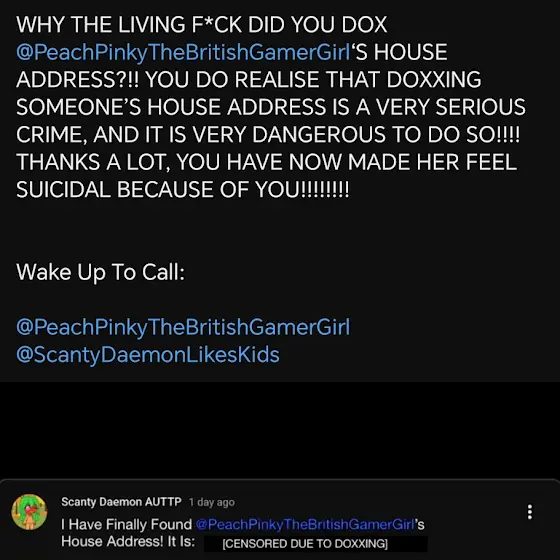The image size is (560, 560).
Task: Click the "THANKS A LOT, YOU HAVE NOW" line
Action: [x=266, y=162]
